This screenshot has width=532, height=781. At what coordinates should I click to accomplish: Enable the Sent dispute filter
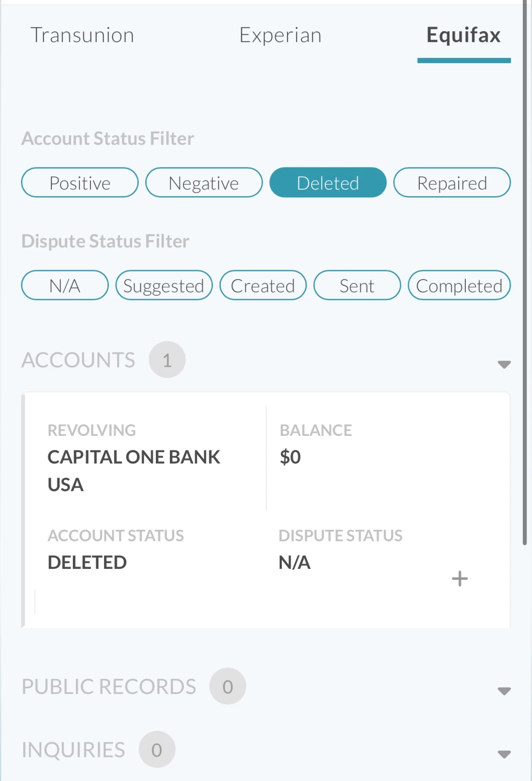357,285
